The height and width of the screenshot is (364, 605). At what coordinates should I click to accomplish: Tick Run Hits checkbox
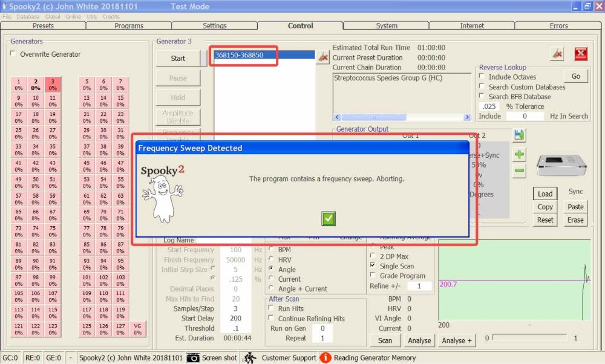tap(271, 308)
